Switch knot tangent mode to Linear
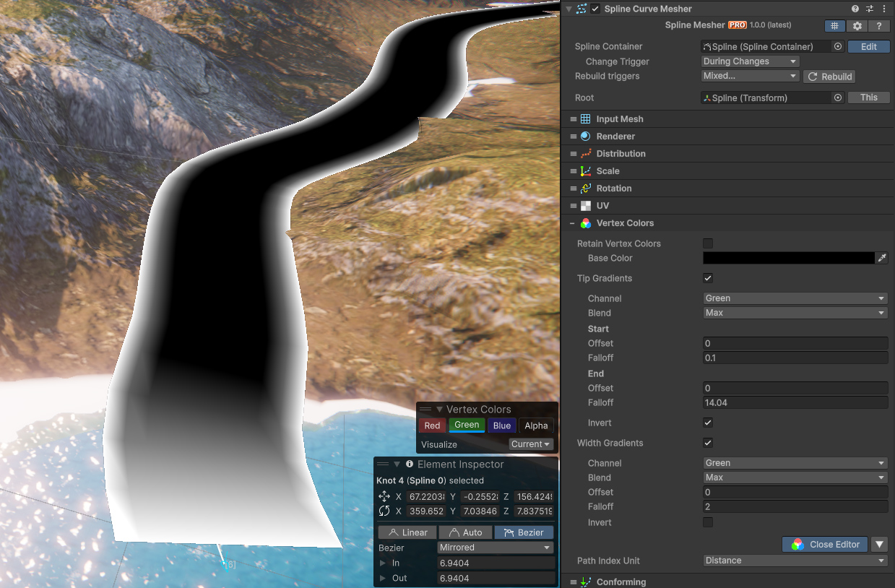This screenshot has height=588, width=895. (407, 532)
